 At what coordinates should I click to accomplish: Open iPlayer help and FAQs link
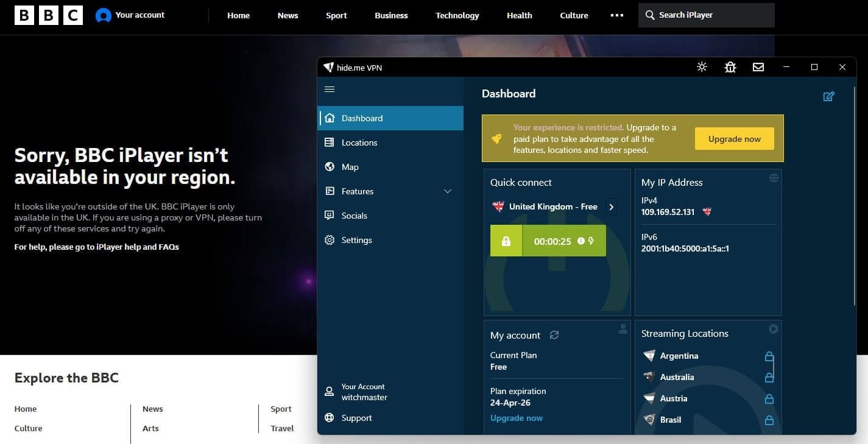pos(96,247)
